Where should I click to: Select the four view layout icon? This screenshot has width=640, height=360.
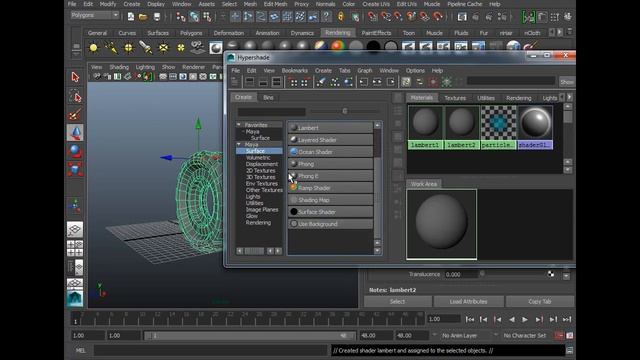coord(75,248)
